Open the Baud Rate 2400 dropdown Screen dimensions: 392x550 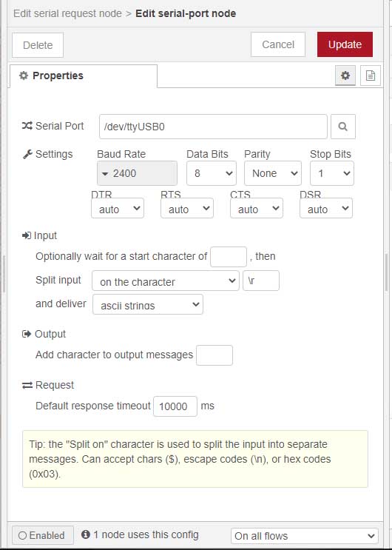137,173
